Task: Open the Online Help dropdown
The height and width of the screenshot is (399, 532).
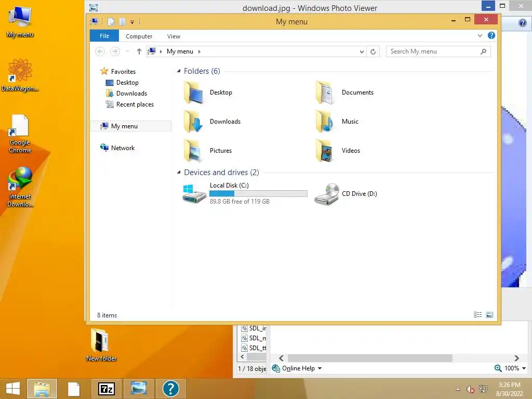Action: [320, 368]
